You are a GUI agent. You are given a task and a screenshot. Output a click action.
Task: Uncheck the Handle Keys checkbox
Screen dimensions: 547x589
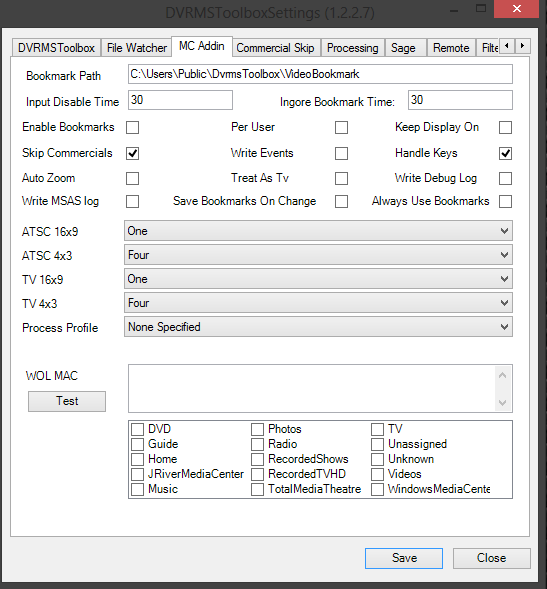tap(505, 153)
